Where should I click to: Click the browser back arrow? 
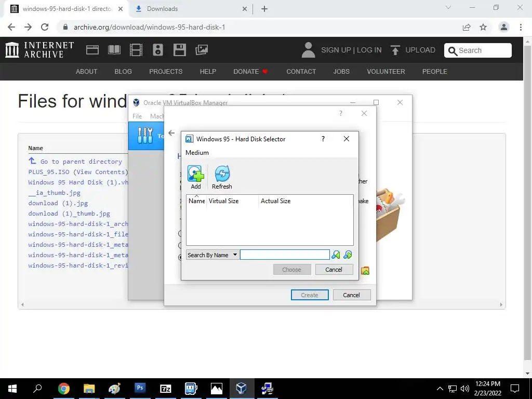(11, 27)
